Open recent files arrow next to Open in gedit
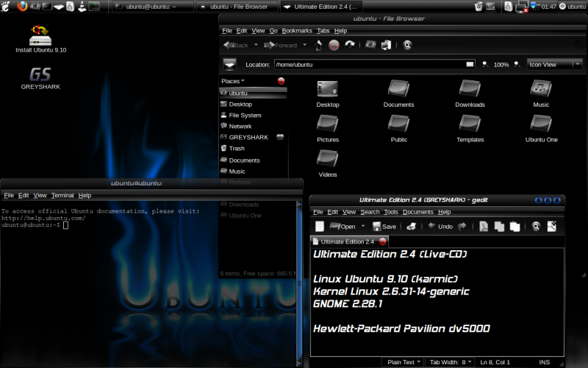 pyautogui.click(x=363, y=226)
